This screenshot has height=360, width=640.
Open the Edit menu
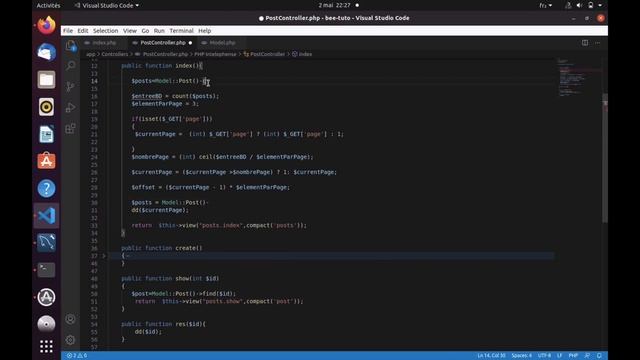click(83, 31)
